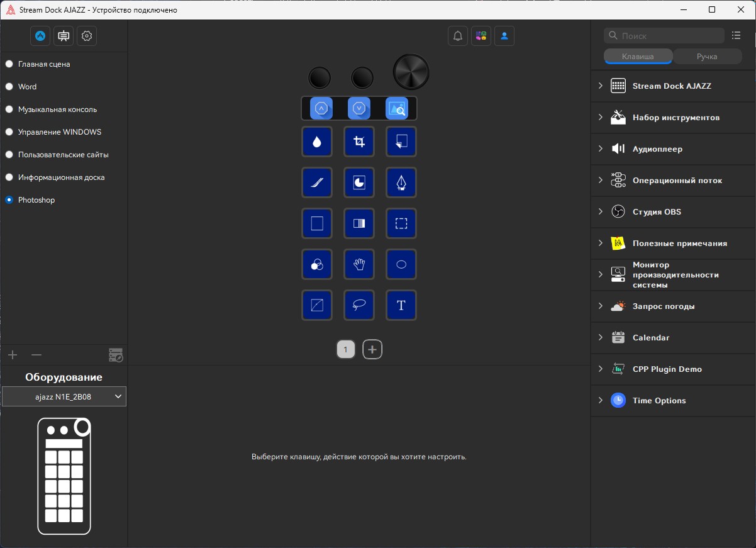Expand the Time Options category
The image size is (756, 548).
click(x=673, y=401)
